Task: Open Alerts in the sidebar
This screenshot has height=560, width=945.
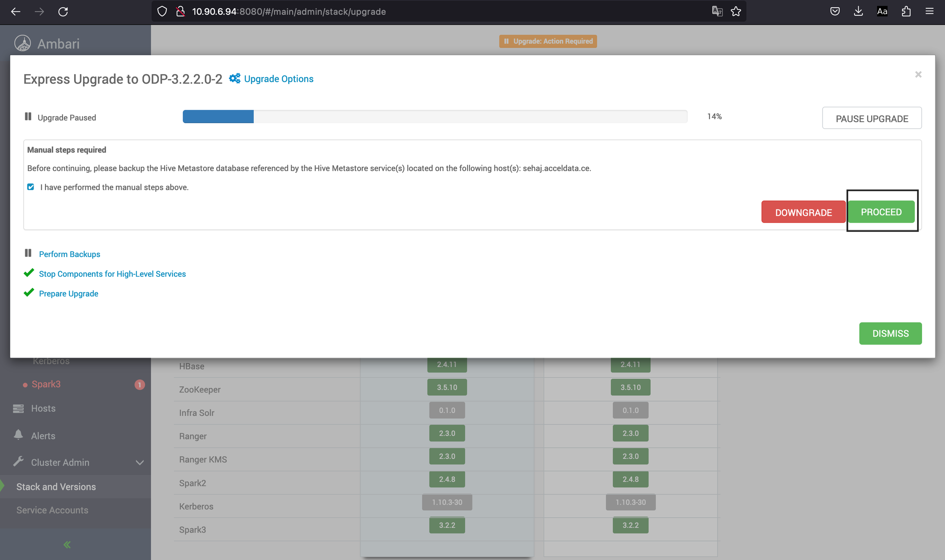Action: (43, 436)
